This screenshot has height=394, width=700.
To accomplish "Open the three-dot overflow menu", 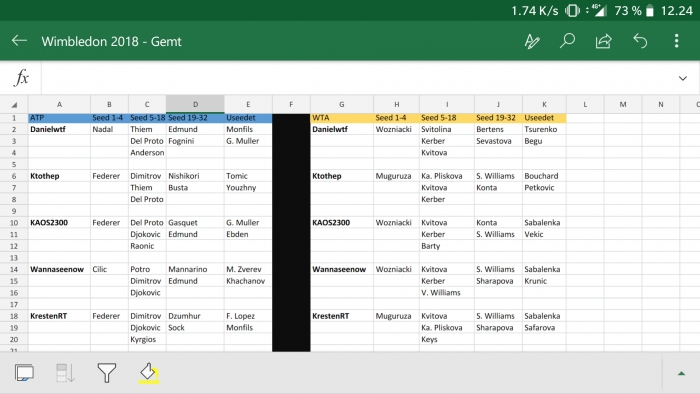I will (x=677, y=41).
